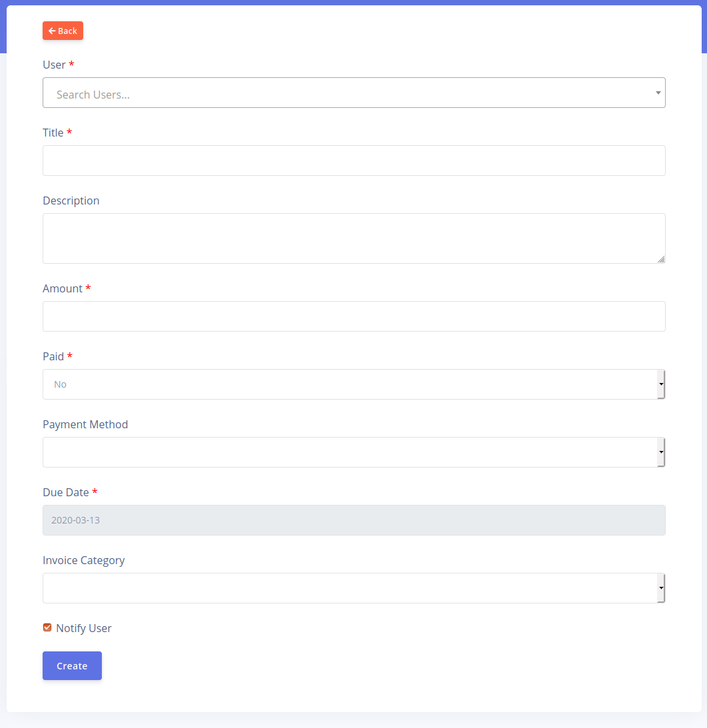
Task: Click inside the Description text area
Action: (x=353, y=238)
